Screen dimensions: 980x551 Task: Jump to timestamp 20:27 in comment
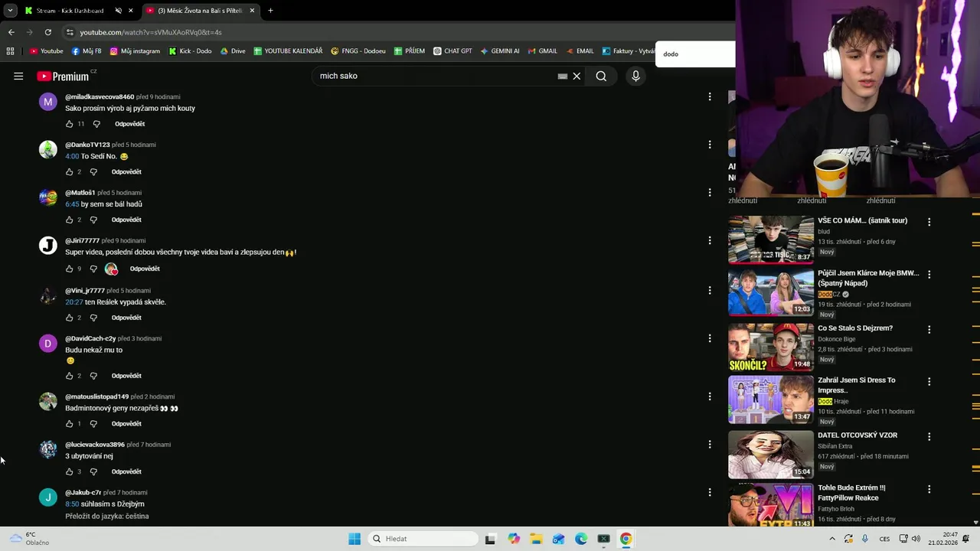(x=74, y=302)
